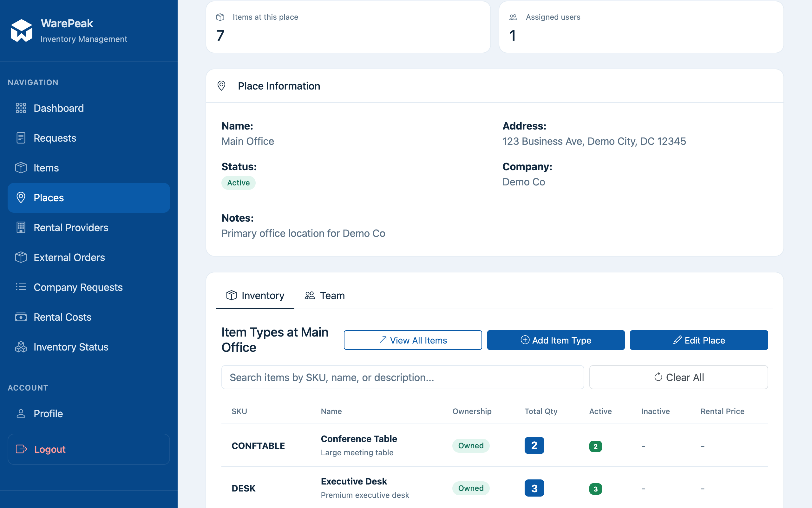Click the Profile person icon
Image resolution: width=812 pixels, height=508 pixels.
pyautogui.click(x=21, y=414)
